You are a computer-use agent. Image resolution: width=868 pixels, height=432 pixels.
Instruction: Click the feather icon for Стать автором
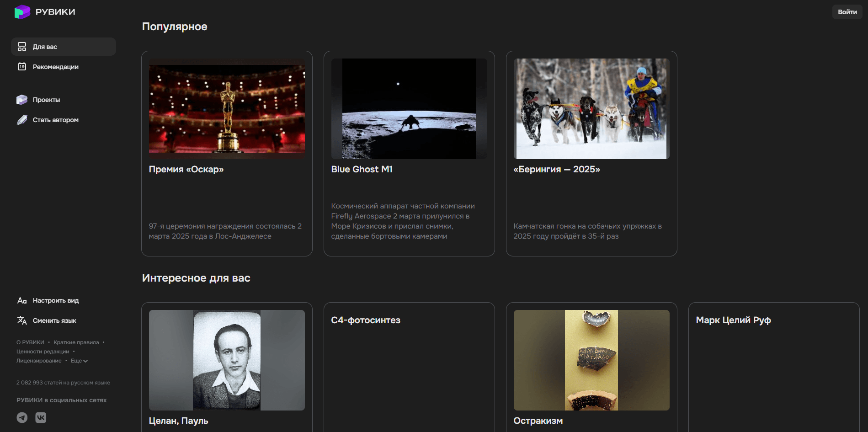(22, 120)
